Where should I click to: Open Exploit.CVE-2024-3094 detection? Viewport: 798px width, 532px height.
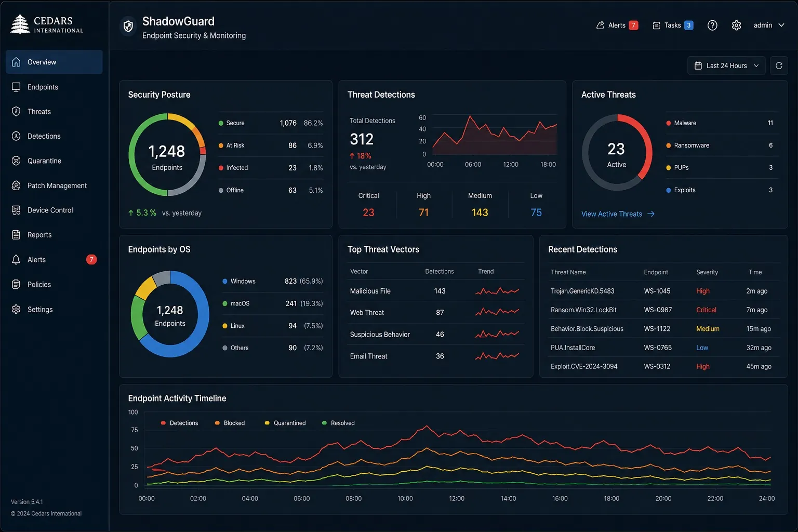(664, 366)
